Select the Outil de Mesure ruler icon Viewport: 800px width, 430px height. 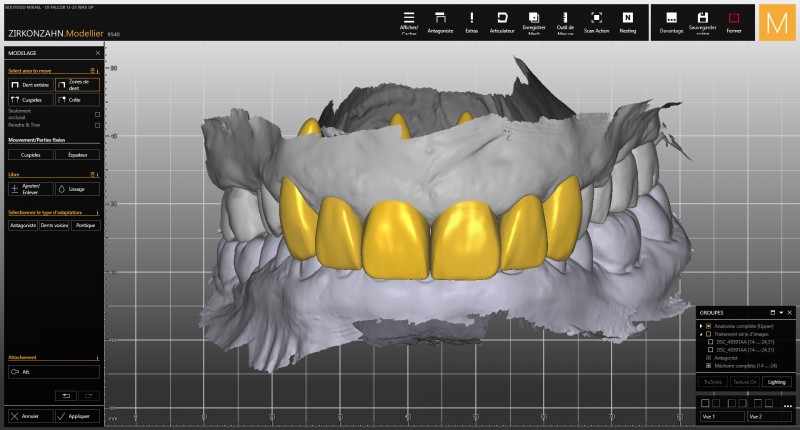point(565,18)
